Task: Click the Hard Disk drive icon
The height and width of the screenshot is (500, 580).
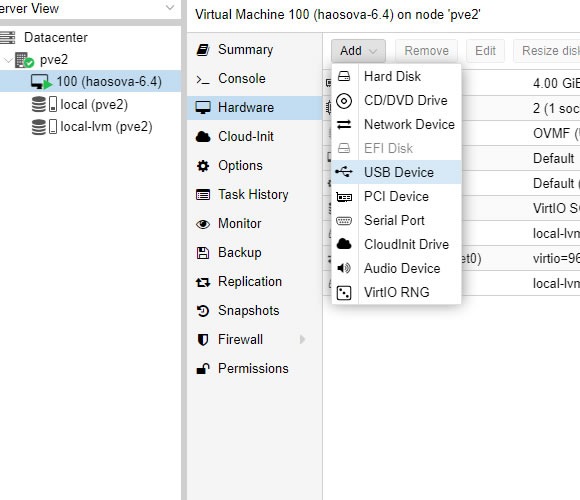Action: pos(344,76)
